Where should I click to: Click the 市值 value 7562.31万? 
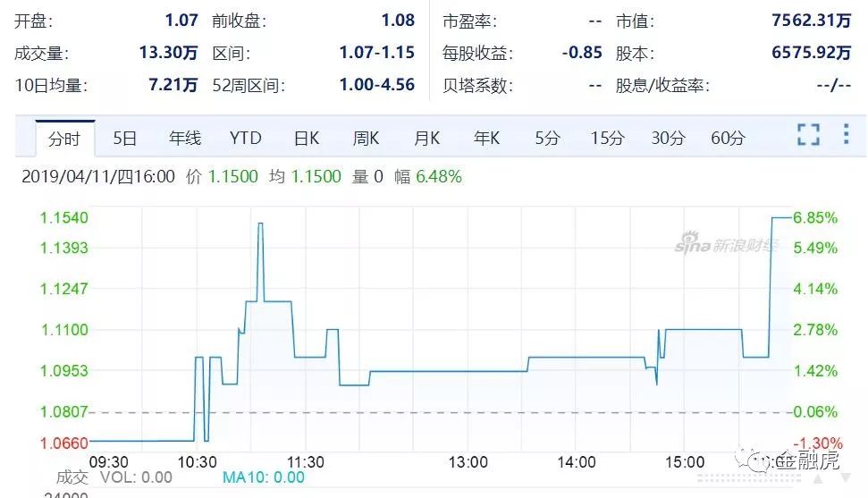[811, 20]
